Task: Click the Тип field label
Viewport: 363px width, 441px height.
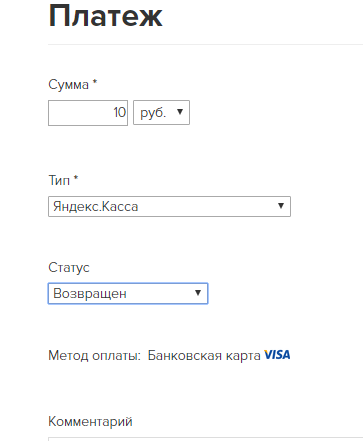Action: [x=59, y=180]
